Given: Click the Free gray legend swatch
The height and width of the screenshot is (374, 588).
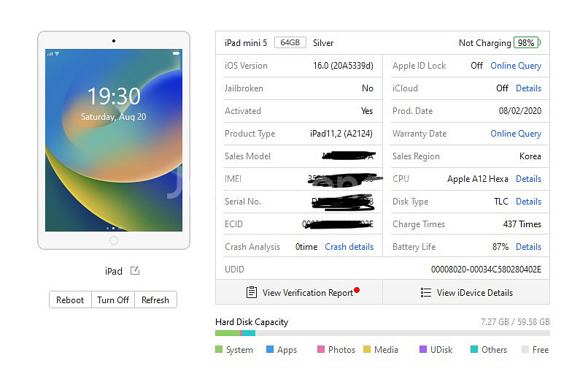Looking at the screenshot, I should [525, 349].
